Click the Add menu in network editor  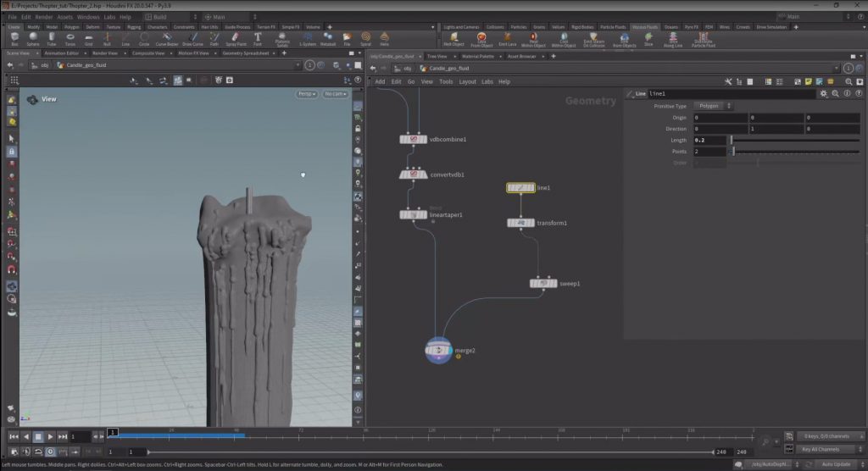pyautogui.click(x=380, y=81)
